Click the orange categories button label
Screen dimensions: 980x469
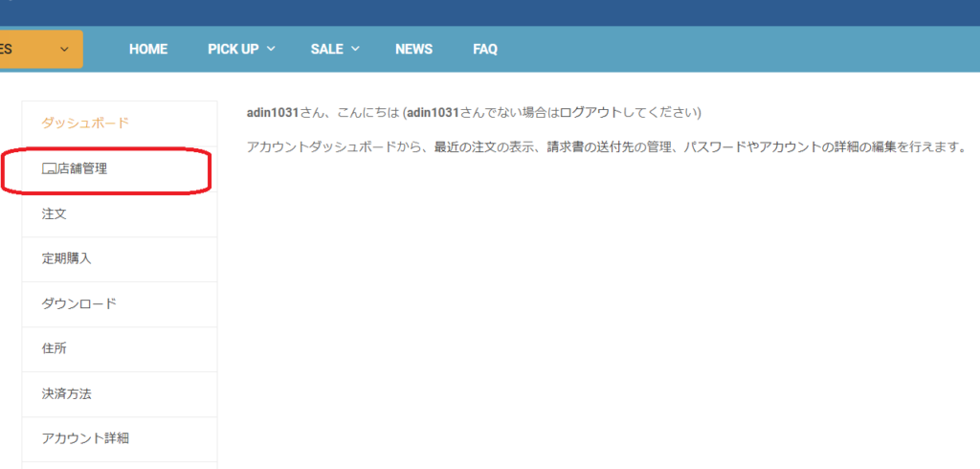[8, 49]
